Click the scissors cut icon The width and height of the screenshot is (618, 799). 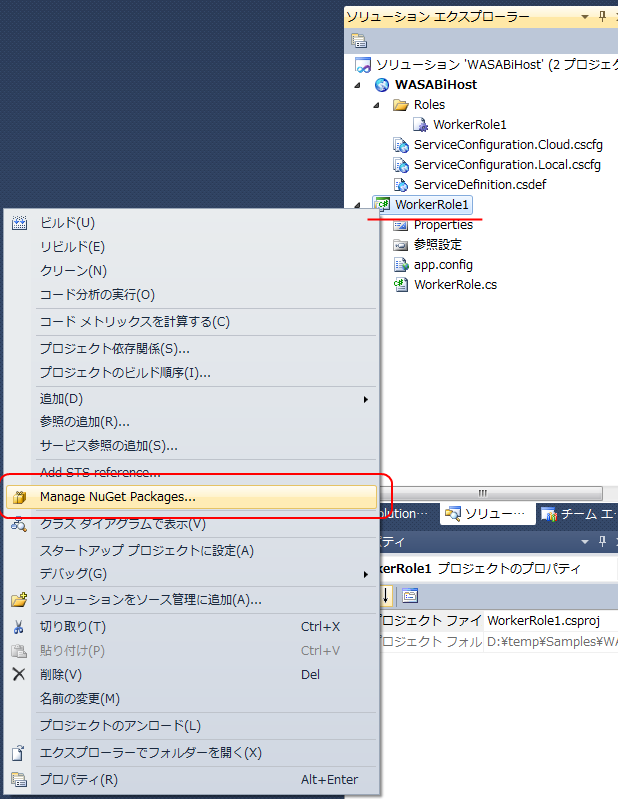coord(19,627)
